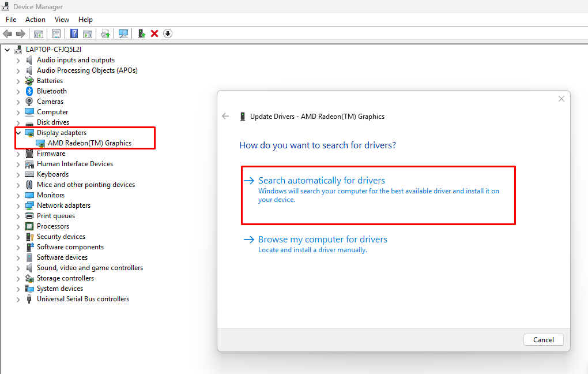Click the Help toolbar icon
Viewport: 588px width, 374px height.
click(74, 33)
